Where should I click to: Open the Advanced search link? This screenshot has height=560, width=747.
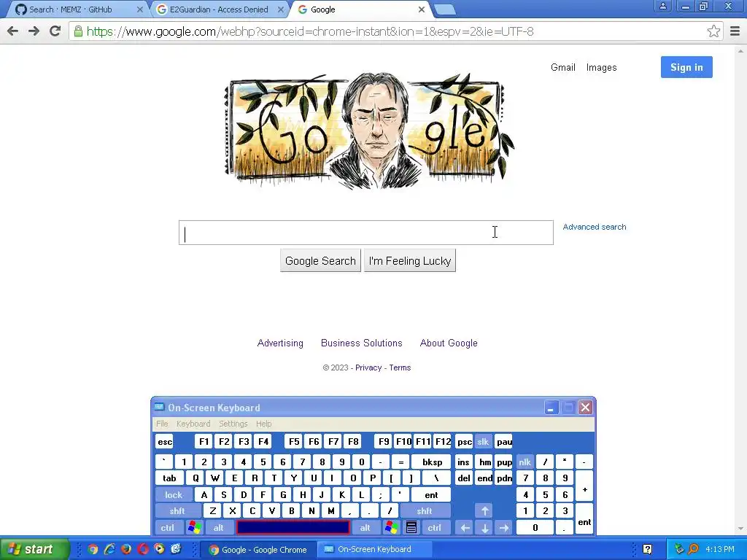pos(595,227)
